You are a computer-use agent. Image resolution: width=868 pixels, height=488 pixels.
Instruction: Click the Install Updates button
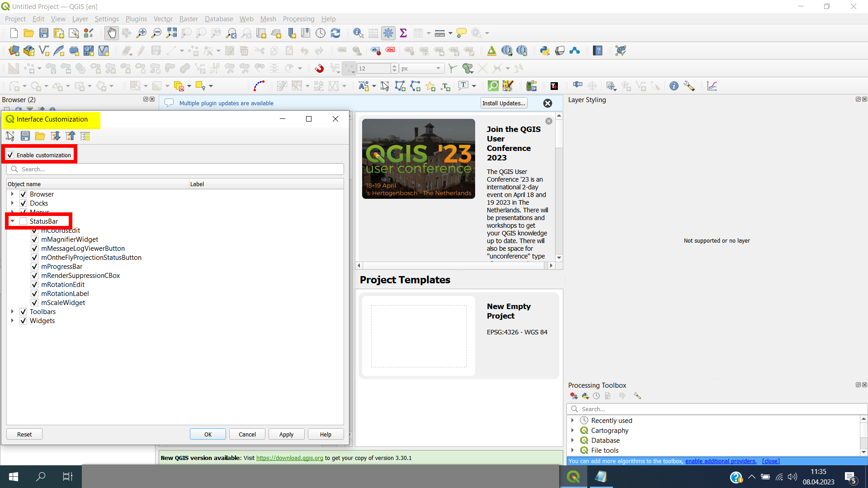tap(504, 103)
